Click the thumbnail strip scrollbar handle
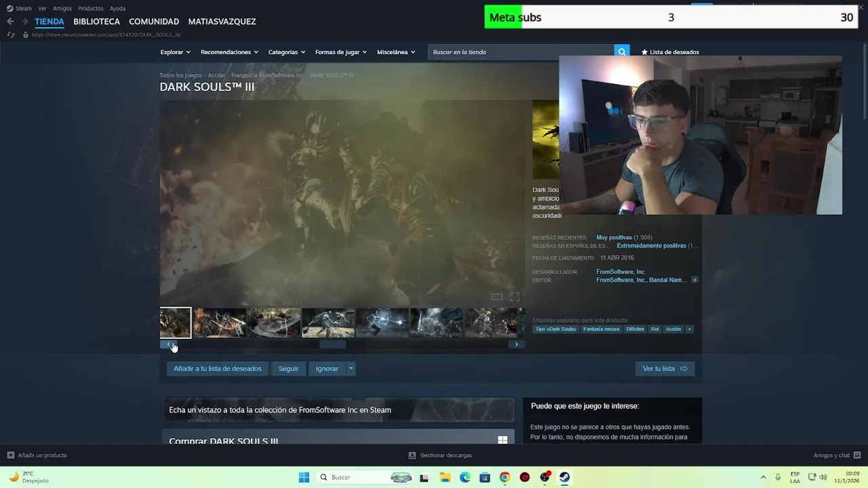Screen dimensions: 868x488 coord(333,344)
